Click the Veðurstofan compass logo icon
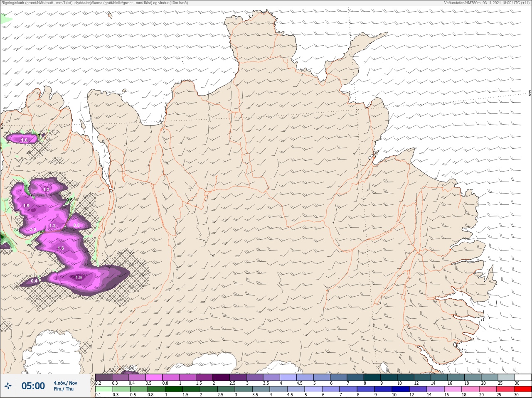532x398 pixels. tap(7, 386)
